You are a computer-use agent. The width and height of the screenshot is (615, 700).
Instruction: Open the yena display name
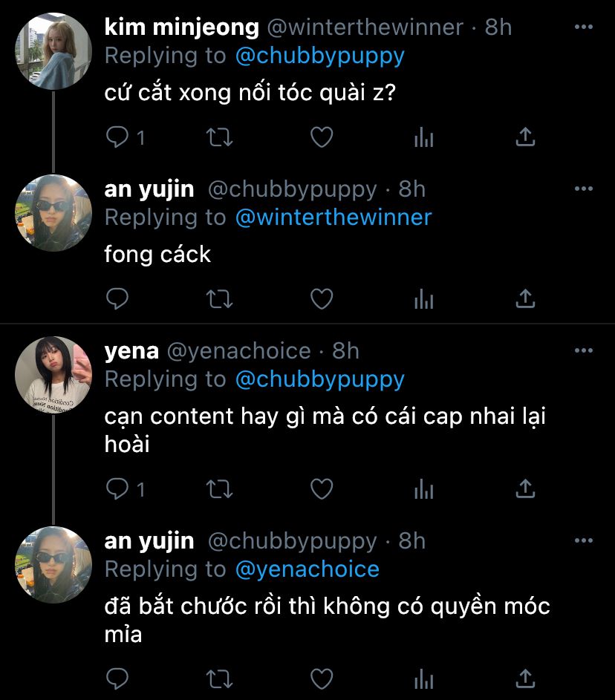pos(131,350)
